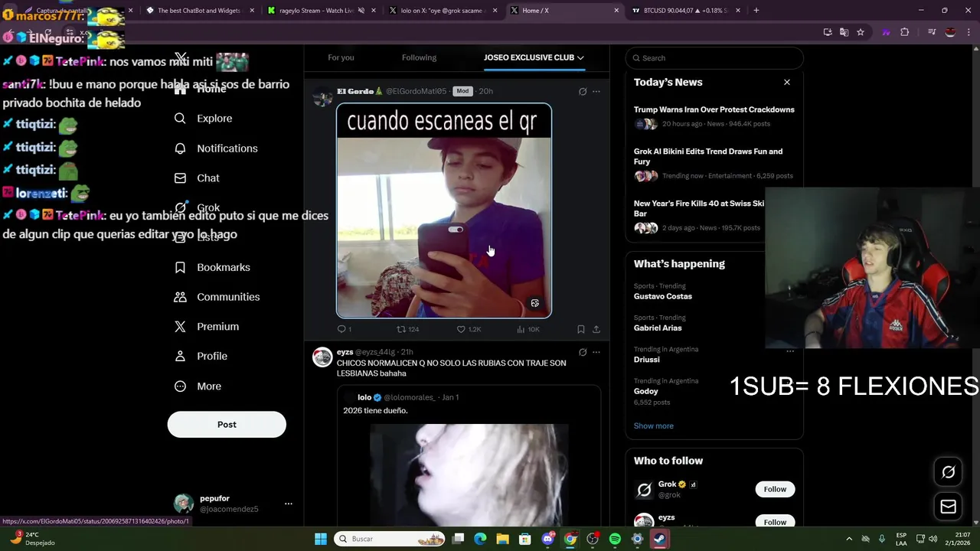View analytics 10K on El Gordo post

528,329
